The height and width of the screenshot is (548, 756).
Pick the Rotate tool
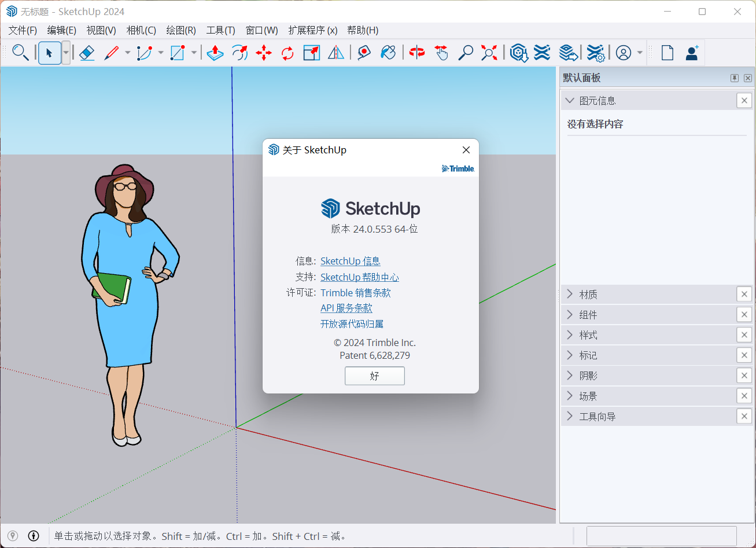click(x=287, y=53)
